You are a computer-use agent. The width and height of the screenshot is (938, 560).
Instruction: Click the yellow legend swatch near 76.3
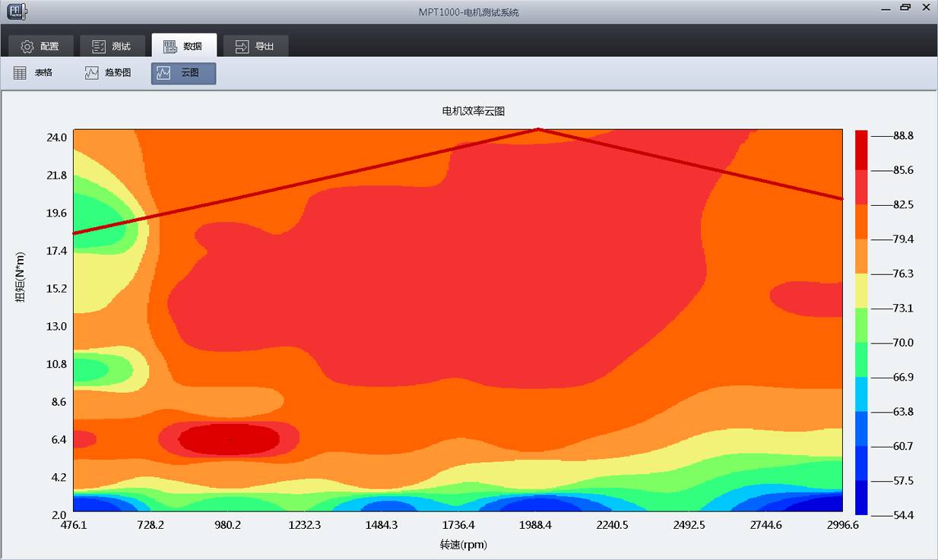861,290
